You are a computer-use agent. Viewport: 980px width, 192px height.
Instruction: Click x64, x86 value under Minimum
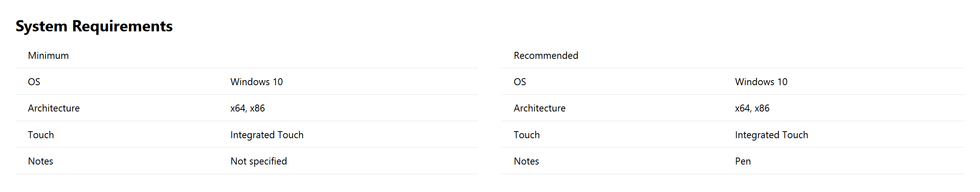(248, 108)
